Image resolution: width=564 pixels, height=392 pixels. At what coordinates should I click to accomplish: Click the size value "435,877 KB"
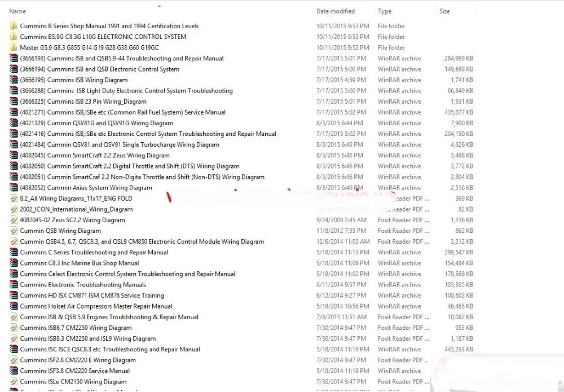pos(459,112)
